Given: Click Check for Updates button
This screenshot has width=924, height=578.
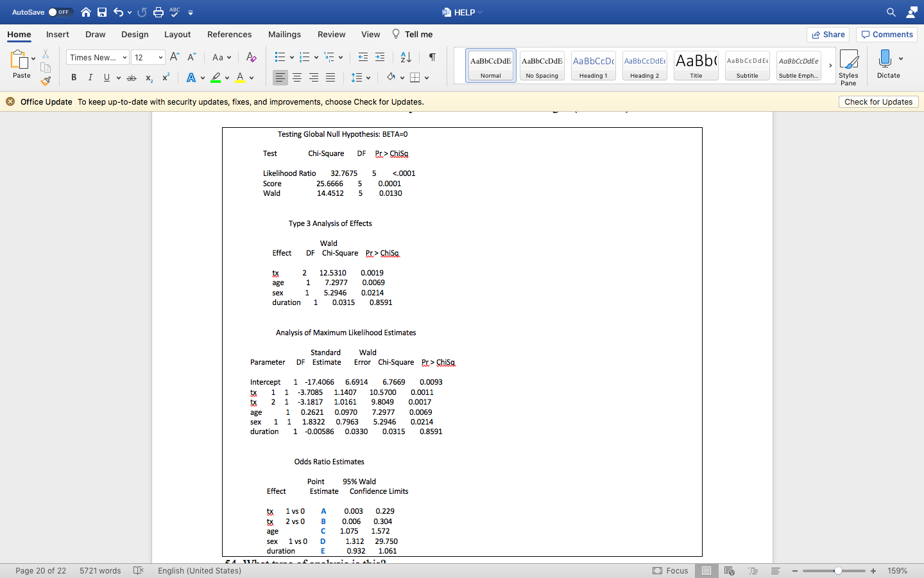Looking at the screenshot, I should 878,101.
